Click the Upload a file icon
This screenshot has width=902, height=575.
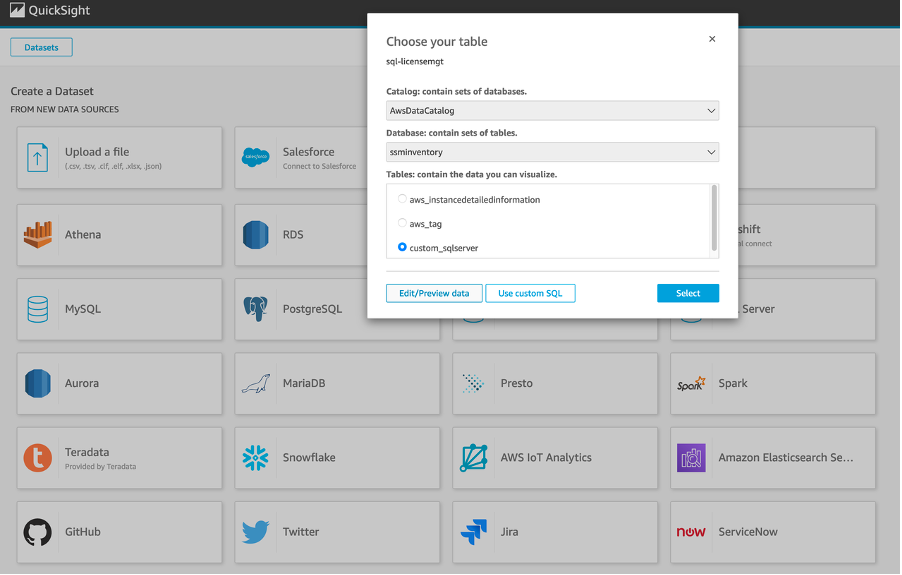pos(37,158)
